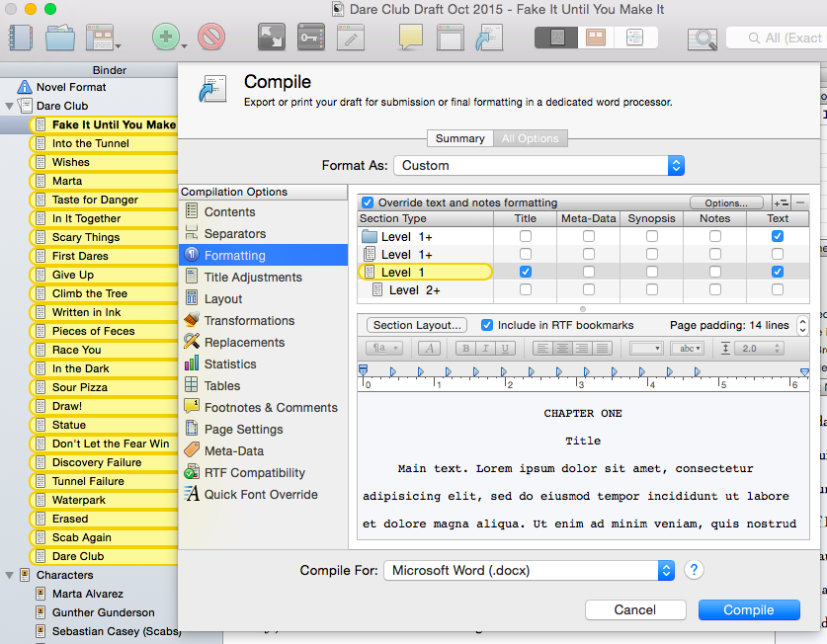Click the Compile toolbar icon

[489, 38]
